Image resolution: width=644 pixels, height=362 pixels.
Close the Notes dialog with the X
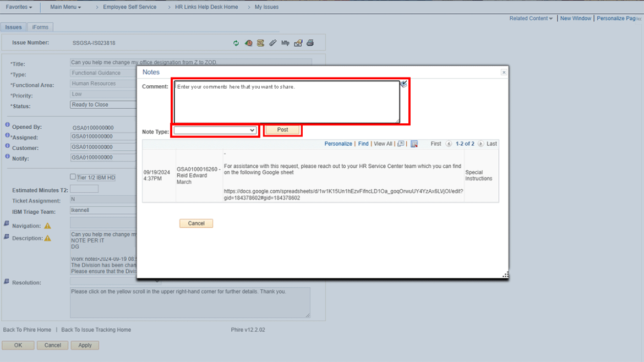[503, 73]
